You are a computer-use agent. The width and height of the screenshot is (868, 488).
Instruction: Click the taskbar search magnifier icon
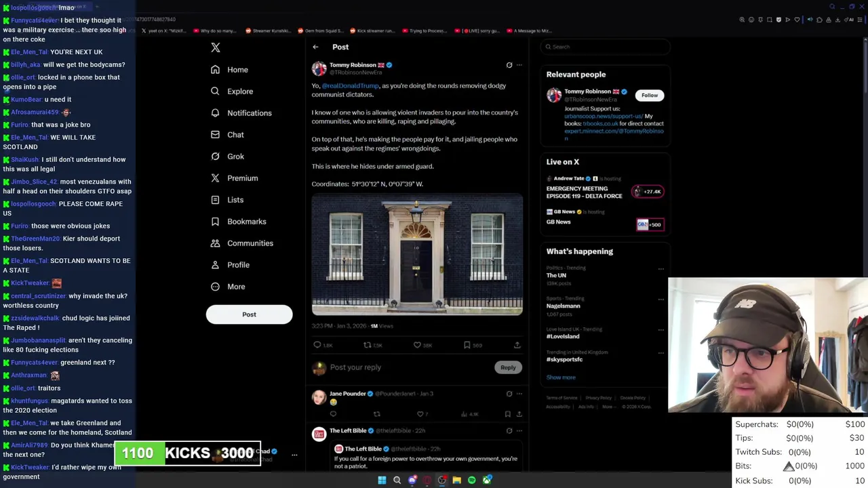point(397,480)
